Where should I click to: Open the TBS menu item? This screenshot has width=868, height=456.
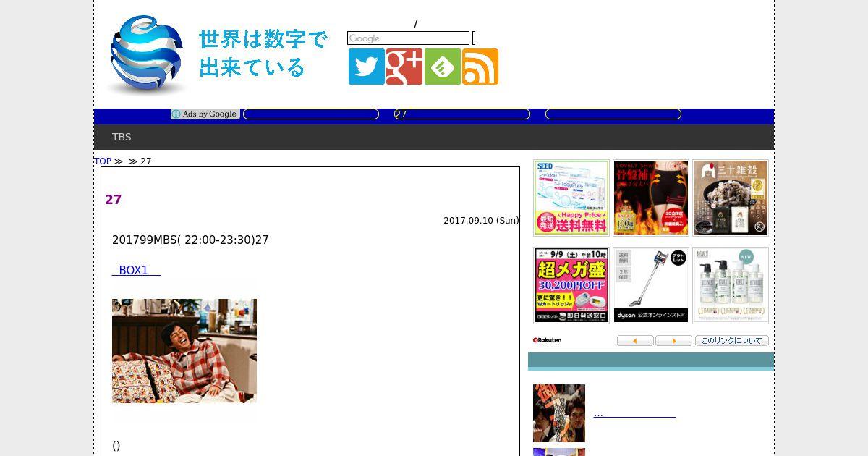(122, 137)
